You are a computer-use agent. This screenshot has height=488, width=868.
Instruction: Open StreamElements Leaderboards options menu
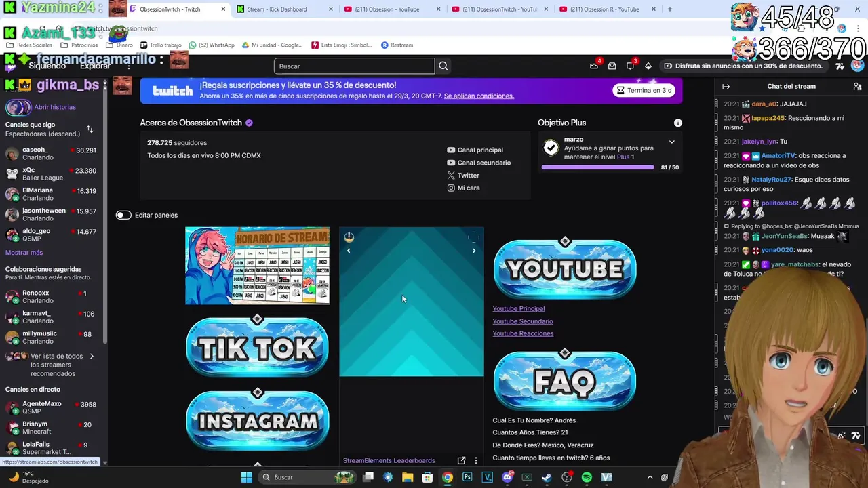(475, 460)
